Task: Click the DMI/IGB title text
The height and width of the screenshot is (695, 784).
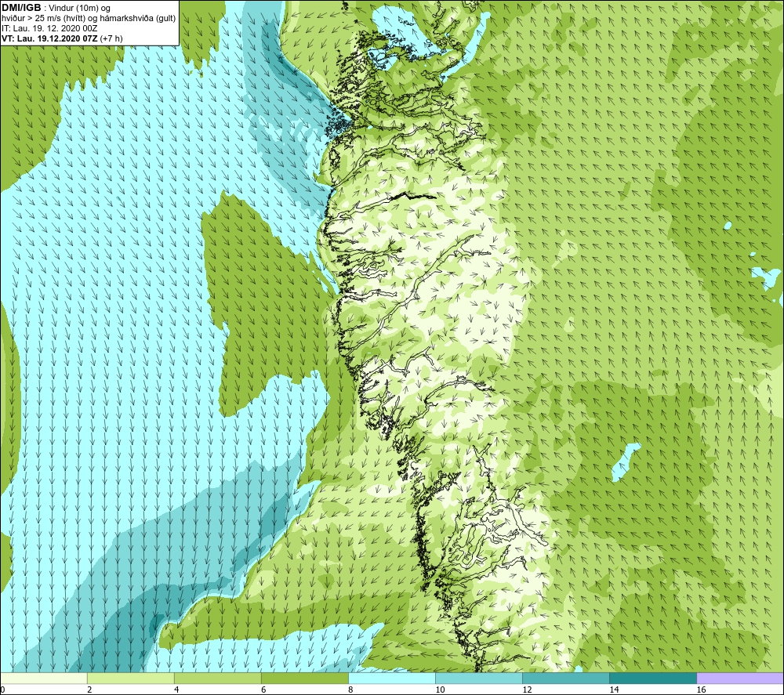Action: click(x=21, y=8)
